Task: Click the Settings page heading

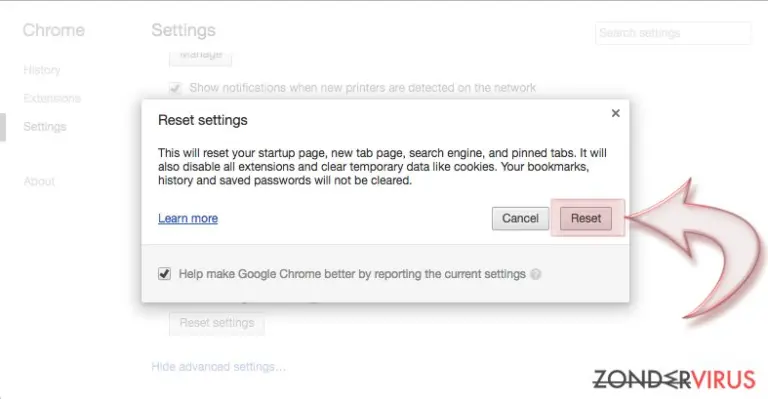Action: 183,30
